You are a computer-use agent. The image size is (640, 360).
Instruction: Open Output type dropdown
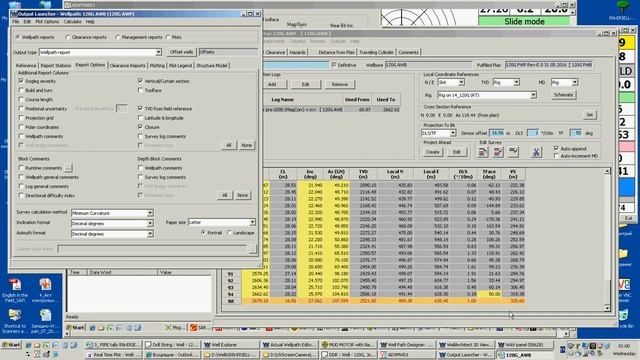pos(158,52)
